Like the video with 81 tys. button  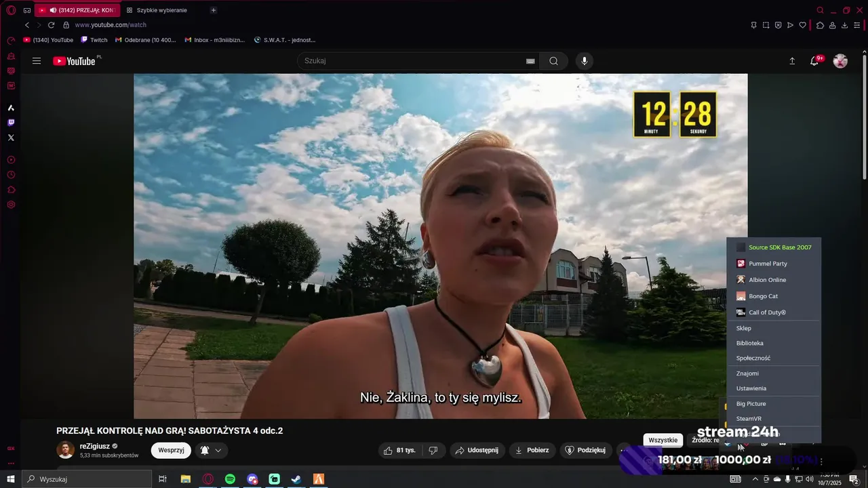[399, 450]
